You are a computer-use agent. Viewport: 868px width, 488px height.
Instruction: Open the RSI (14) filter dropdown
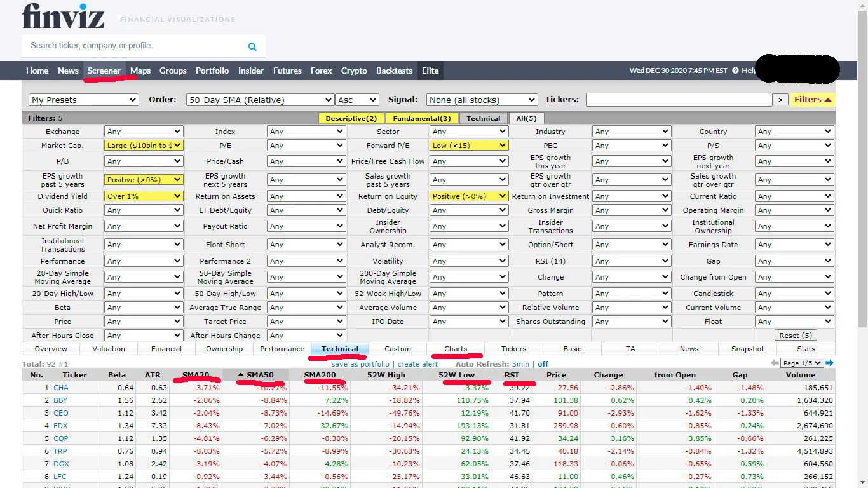pos(632,261)
